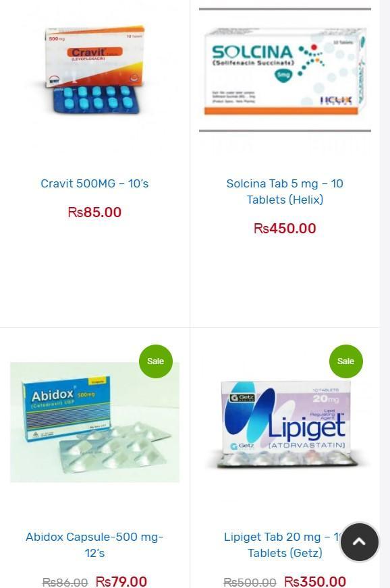Image resolution: width=390 pixels, height=588 pixels.
Task: Click the struck-through Rs86.00 price
Action: pyautogui.click(x=65, y=583)
